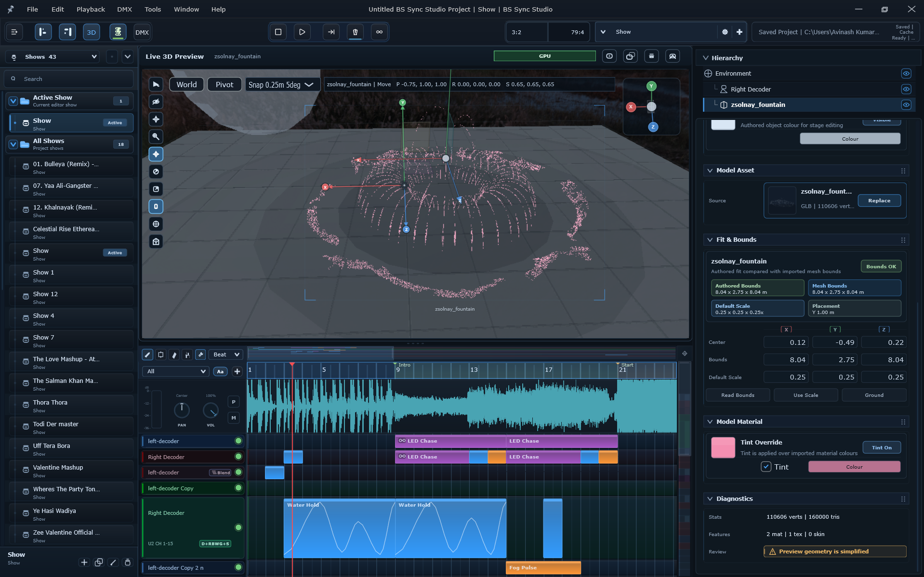Click the skip-to-end arrow transport icon
Image resolution: width=924 pixels, height=577 pixels.
(x=331, y=32)
